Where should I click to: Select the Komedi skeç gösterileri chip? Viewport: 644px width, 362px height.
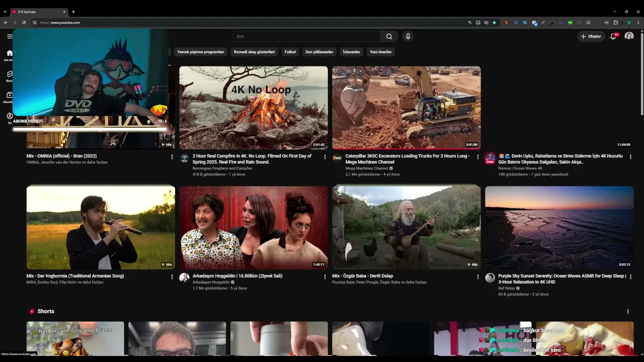coord(255,52)
